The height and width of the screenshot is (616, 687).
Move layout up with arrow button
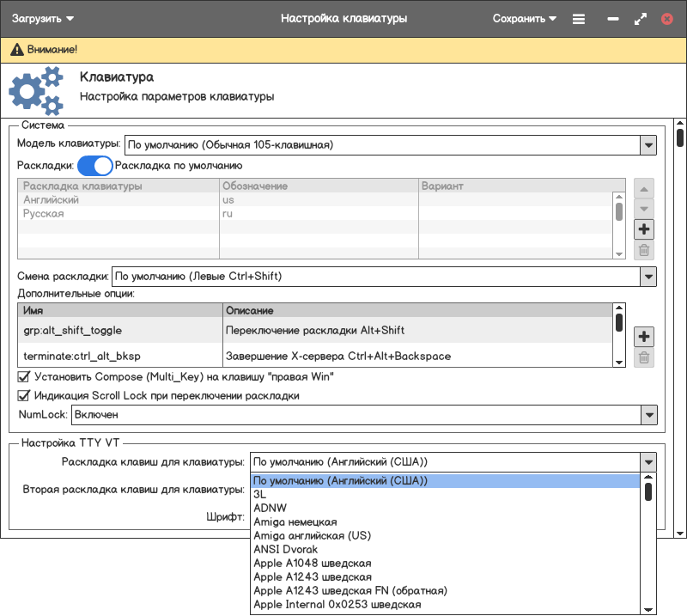644,187
